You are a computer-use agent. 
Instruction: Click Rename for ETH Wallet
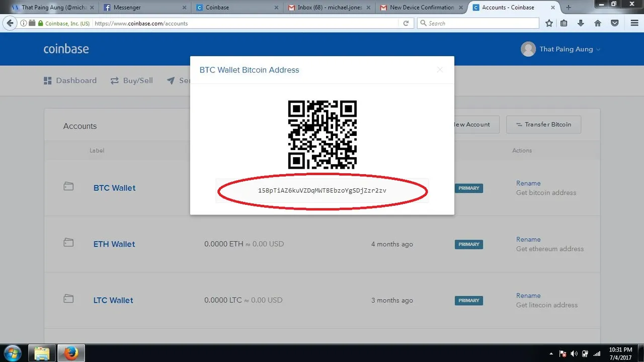coord(528,240)
